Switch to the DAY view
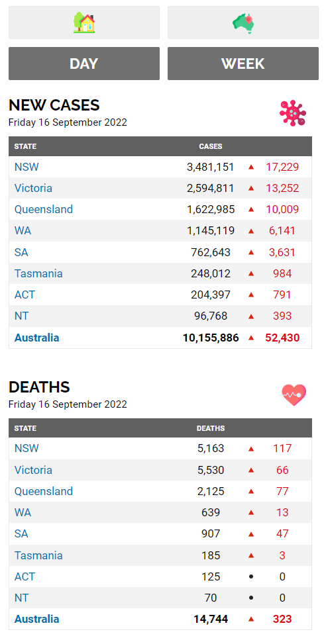Image resolution: width=326 pixels, height=644 pixels. 84,64
